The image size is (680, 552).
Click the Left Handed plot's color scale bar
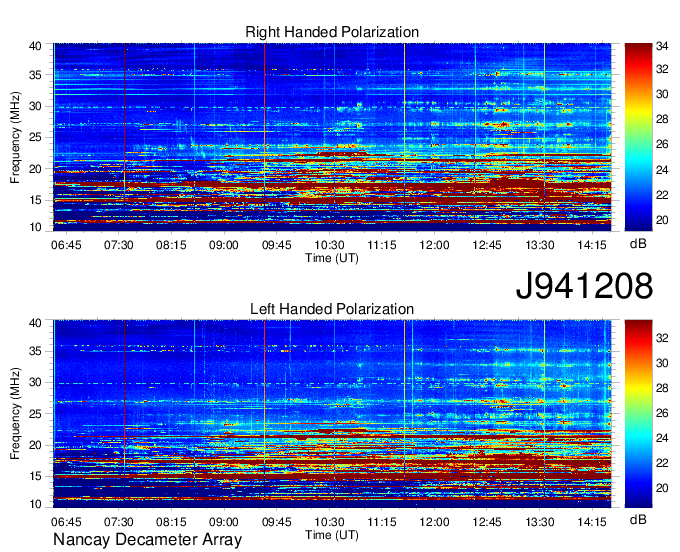pyautogui.click(x=638, y=414)
